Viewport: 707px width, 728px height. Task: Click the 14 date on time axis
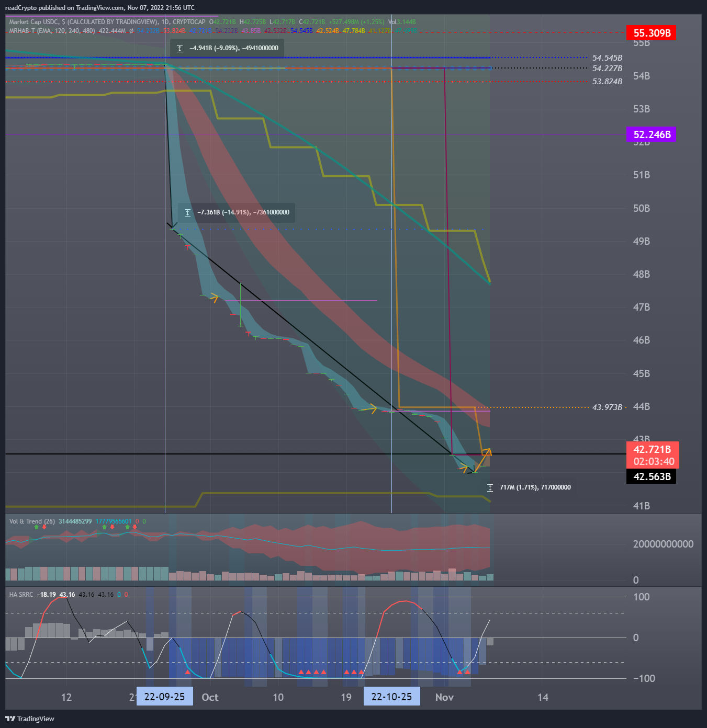[x=543, y=697]
